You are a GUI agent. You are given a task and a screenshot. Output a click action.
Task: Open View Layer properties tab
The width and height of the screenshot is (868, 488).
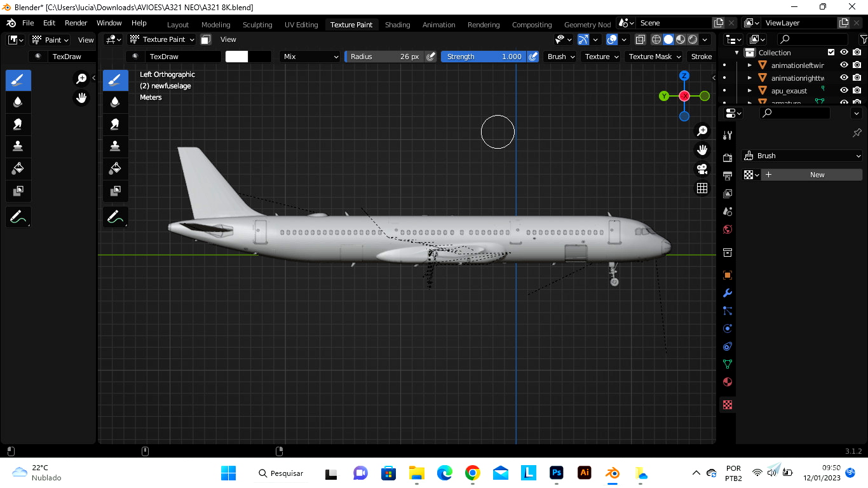click(x=728, y=193)
